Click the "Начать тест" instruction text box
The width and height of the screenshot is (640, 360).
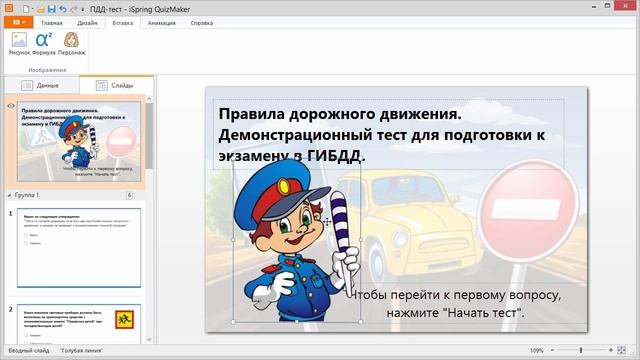pos(456,304)
